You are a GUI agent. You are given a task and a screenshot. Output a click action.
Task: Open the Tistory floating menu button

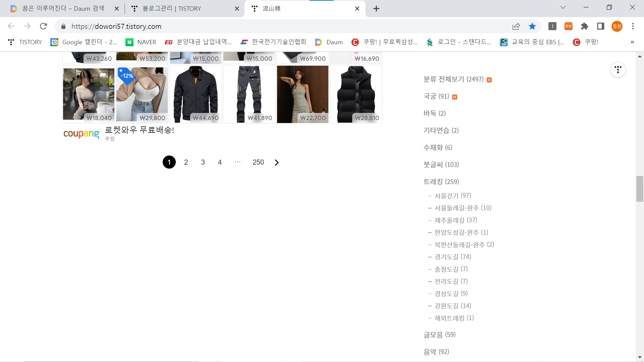pos(618,70)
